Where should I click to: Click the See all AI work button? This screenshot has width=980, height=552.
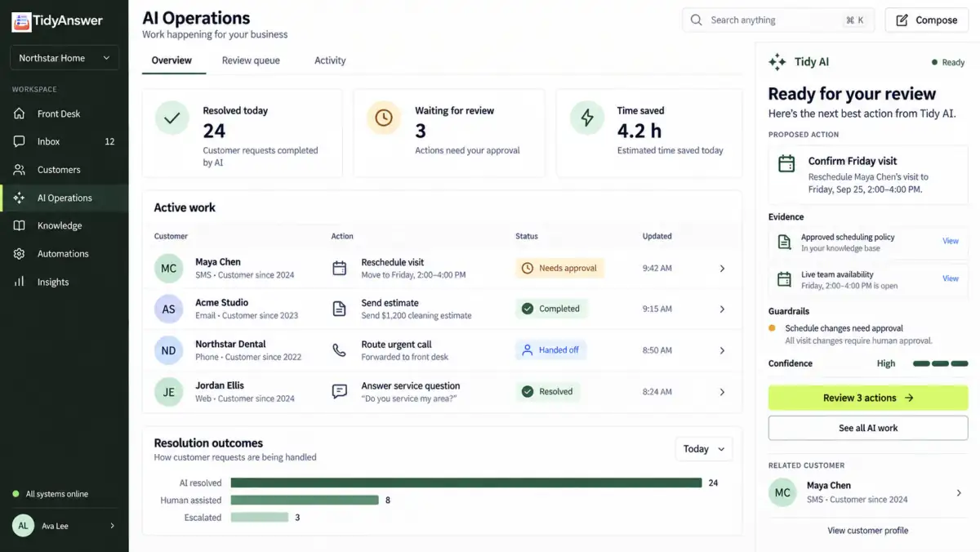[868, 428]
